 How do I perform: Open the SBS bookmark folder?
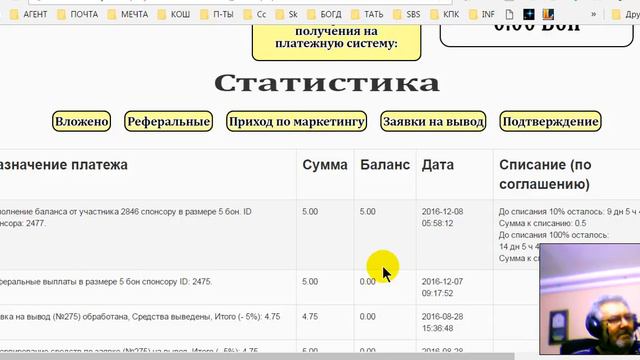click(407, 14)
